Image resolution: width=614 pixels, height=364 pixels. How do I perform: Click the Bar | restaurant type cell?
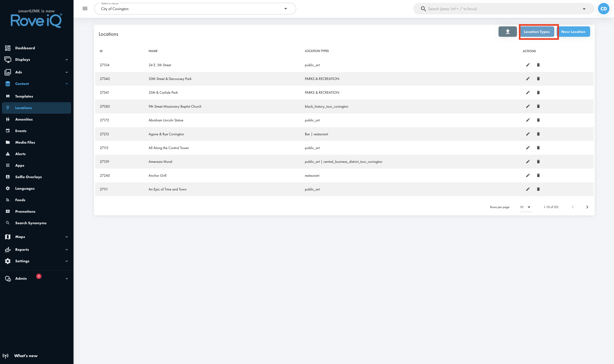pos(316,134)
